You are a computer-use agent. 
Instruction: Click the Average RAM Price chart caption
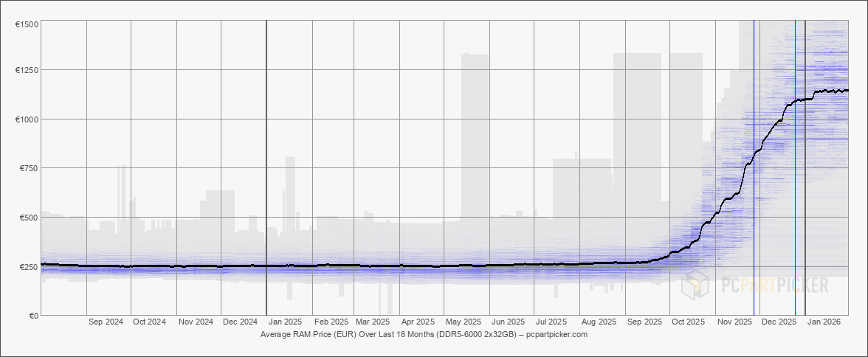tap(424, 335)
